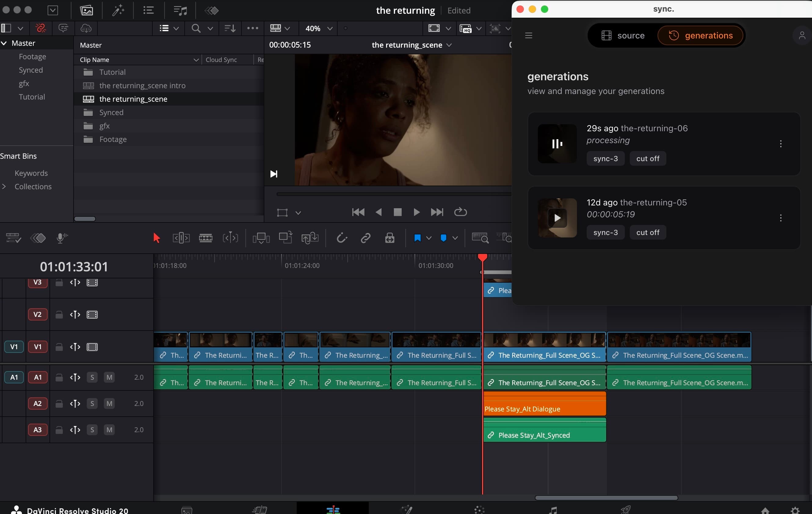This screenshot has width=812, height=514.
Task: Open the sync. hamburger menu
Action: [x=528, y=35]
